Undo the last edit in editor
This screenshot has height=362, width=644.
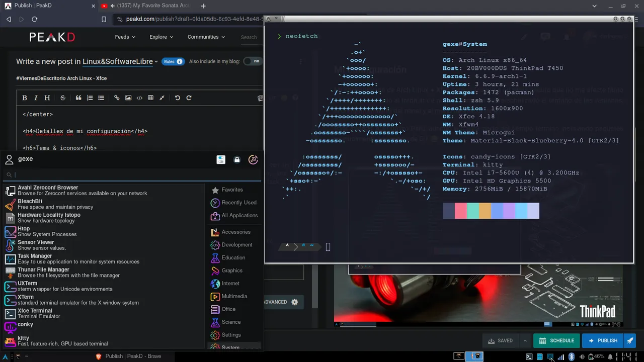[x=178, y=98]
